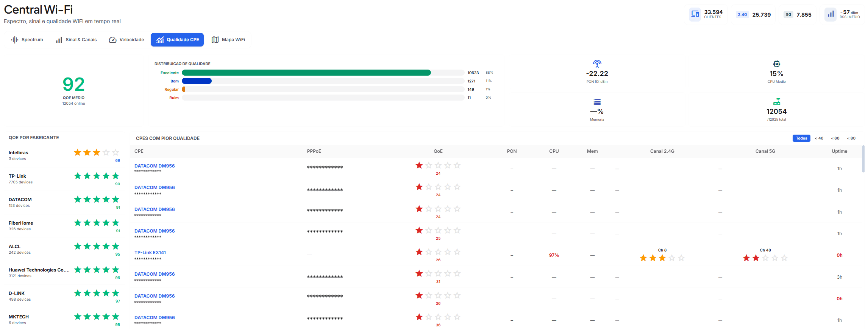Click the Canal 2.4G column header

(x=662, y=151)
